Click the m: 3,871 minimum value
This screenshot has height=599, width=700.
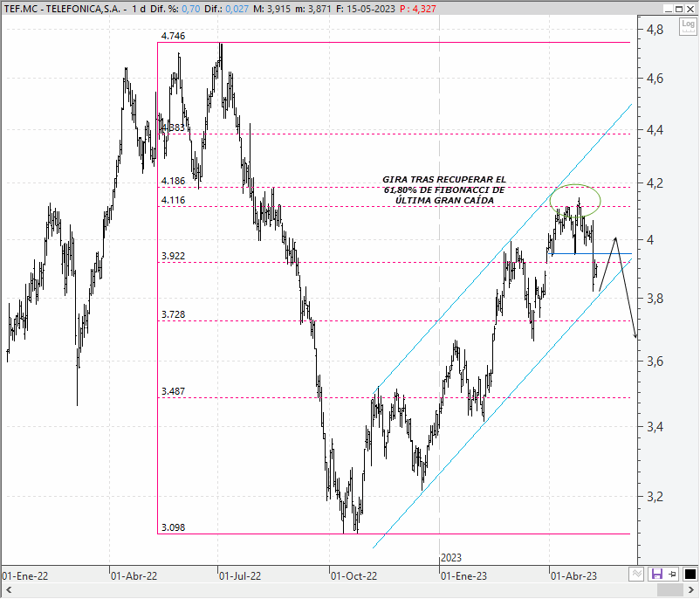coord(313,9)
